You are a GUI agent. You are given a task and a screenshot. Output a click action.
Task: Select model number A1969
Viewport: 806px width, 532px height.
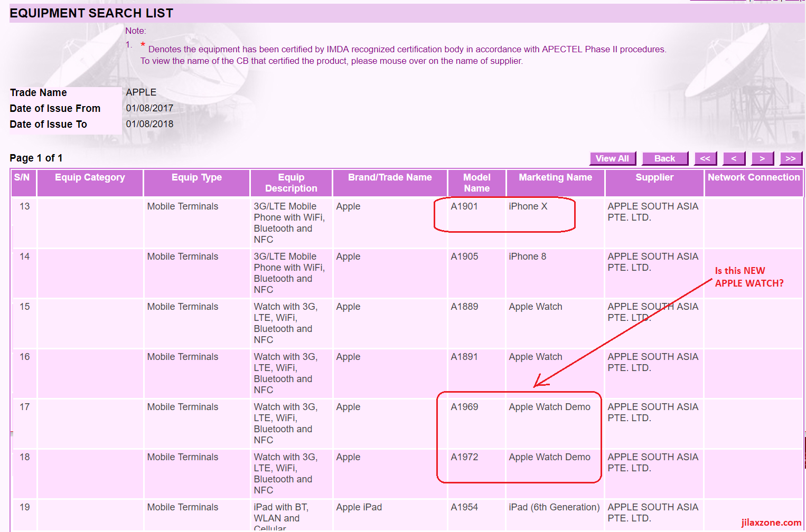point(464,407)
